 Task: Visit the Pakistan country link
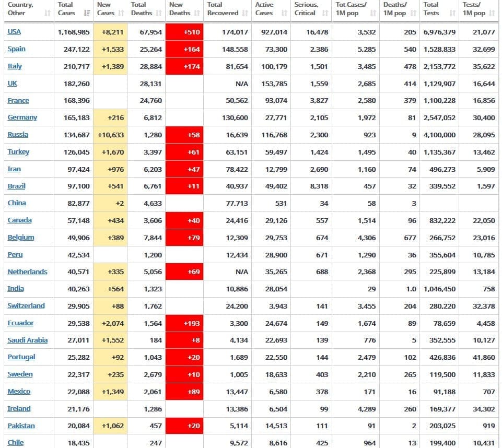(x=21, y=426)
